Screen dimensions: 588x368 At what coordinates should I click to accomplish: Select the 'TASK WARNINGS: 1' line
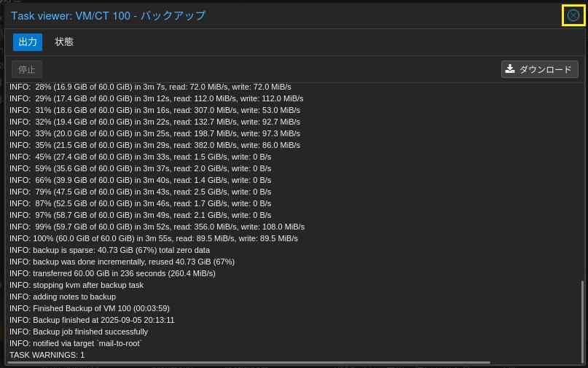point(47,355)
